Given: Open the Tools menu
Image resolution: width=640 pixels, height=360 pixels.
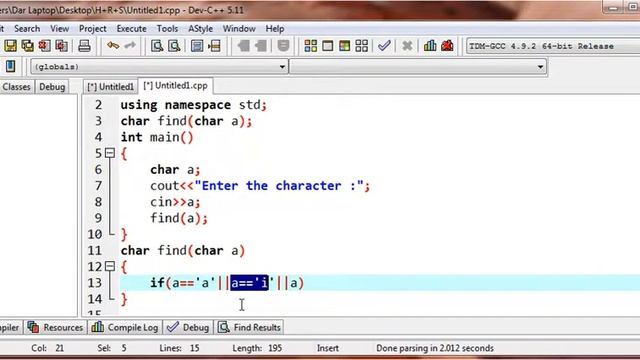Looking at the screenshot, I should tap(167, 29).
